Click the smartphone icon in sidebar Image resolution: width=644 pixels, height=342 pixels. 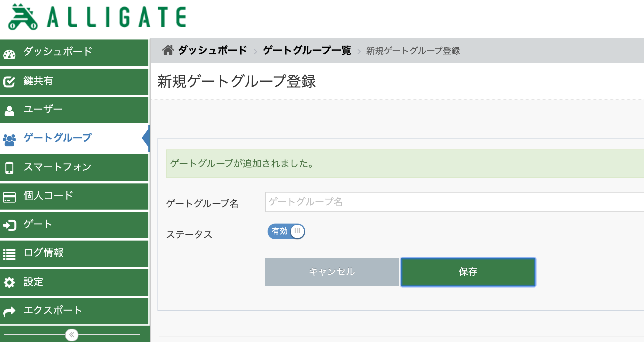pyautogui.click(x=9, y=168)
